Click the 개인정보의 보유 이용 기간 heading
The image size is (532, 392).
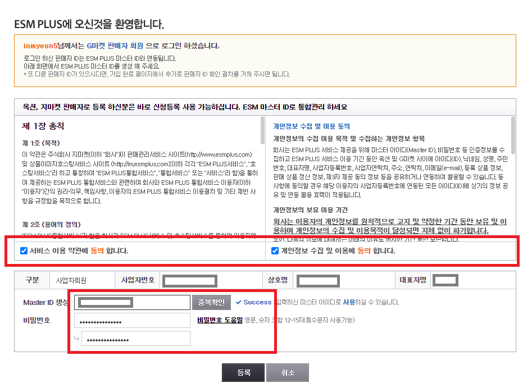click(311, 210)
